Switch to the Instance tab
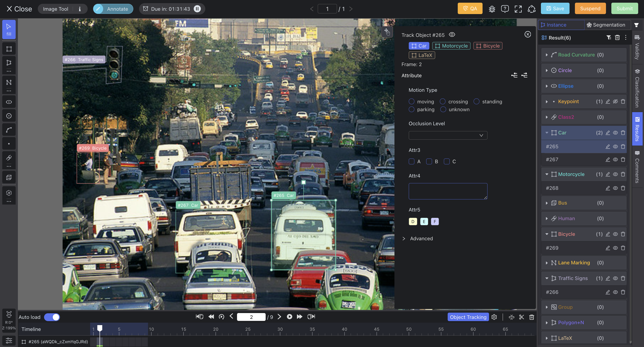644x347 pixels. tap(561, 25)
